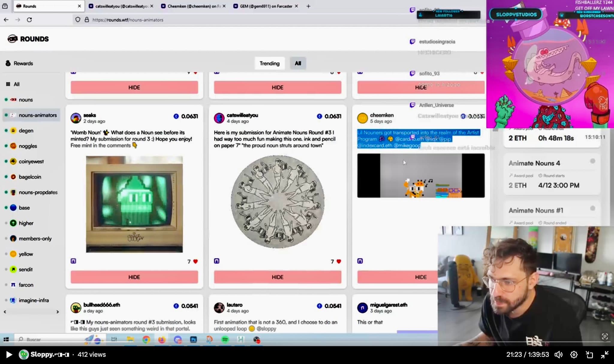Hide the catswilleatyou submission

tap(278, 277)
